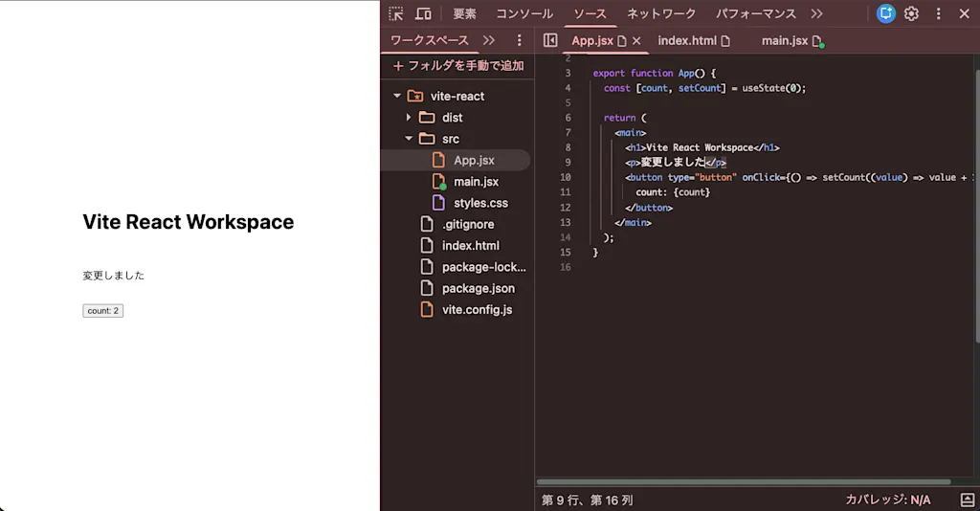Screen dimensions: 980x511
Task: Close the DevTools panel
Action: (x=965, y=13)
